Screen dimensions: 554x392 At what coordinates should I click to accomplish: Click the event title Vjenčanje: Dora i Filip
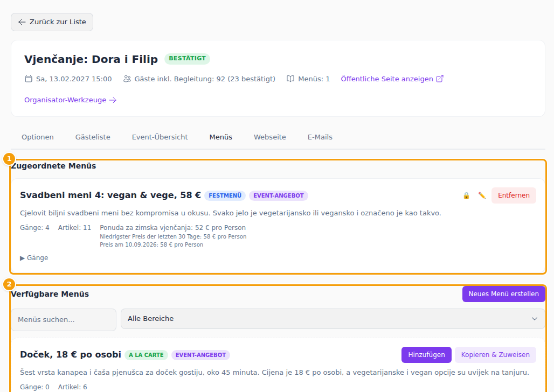(x=91, y=59)
